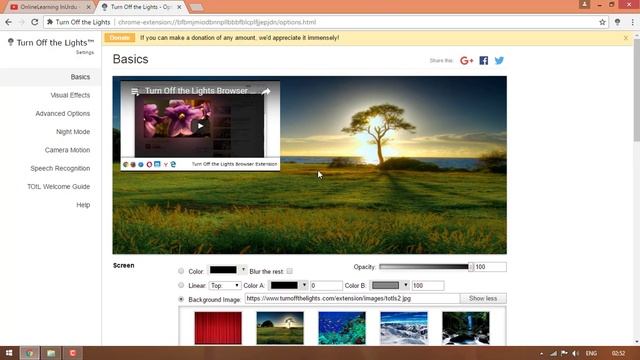
Task: Open the Color B swatch dropdown
Action: click(x=405, y=285)
